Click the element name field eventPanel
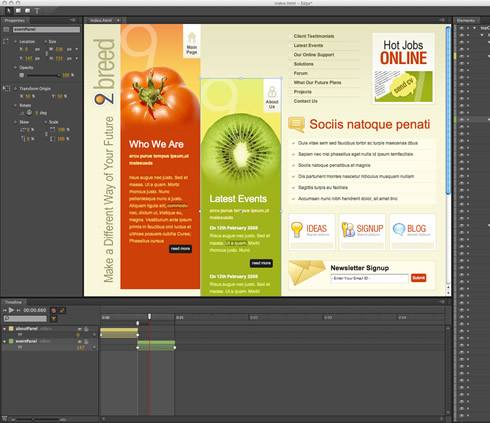 tap(46, 29)
